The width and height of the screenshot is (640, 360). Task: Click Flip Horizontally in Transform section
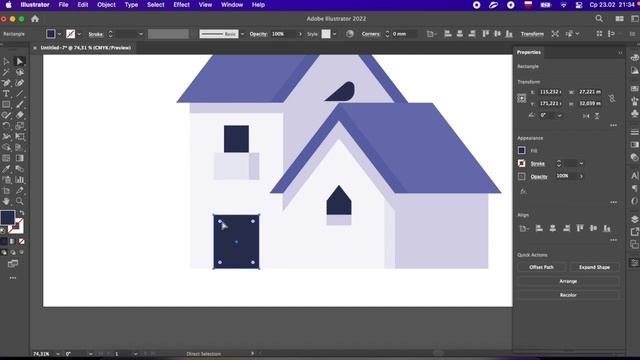click(x=586, y=116)
